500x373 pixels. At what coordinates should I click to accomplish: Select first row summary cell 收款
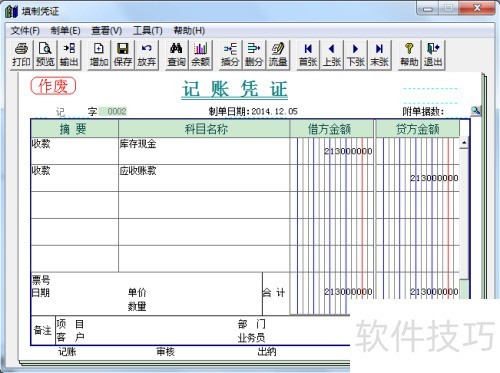(75, 151)
